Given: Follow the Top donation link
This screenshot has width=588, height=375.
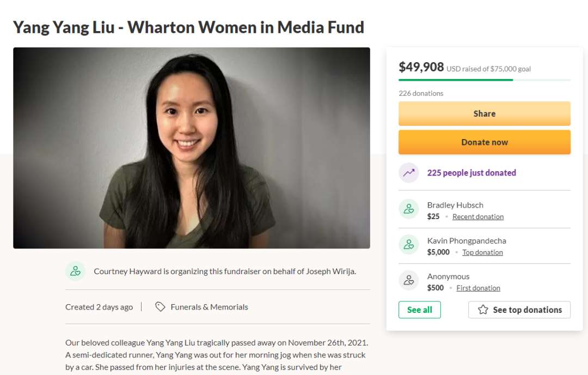Looking at the screenshot, I should [x=482, y=252].
